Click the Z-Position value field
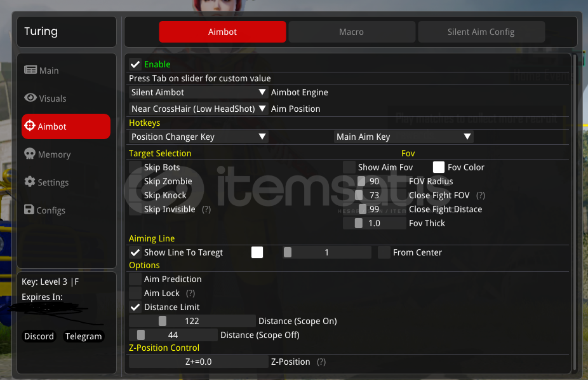 [199, 362]
